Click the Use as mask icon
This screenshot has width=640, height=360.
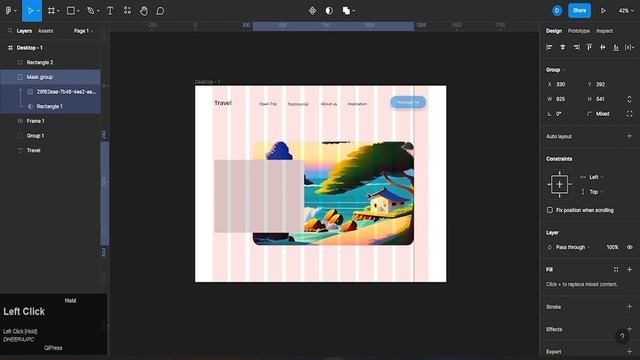[x=329, y=11]
